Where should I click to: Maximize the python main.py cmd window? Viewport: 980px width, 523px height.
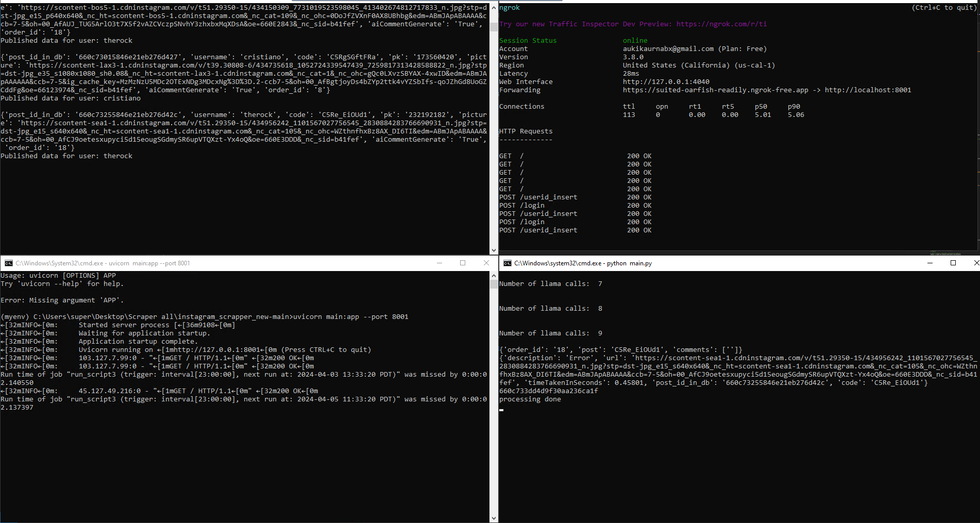tap(953, 263)
